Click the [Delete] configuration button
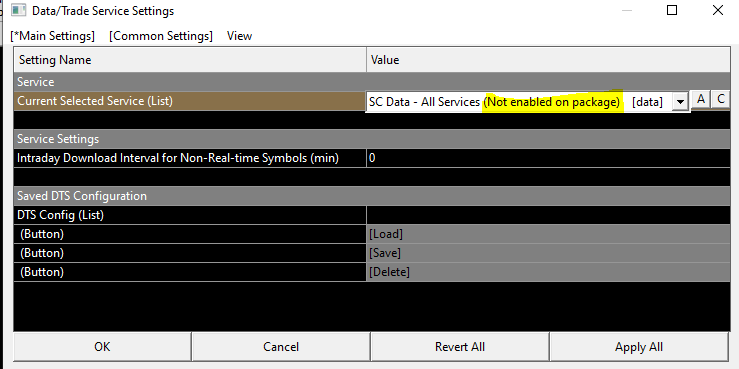This screenshot has width=739, height=369. point(548,272)
